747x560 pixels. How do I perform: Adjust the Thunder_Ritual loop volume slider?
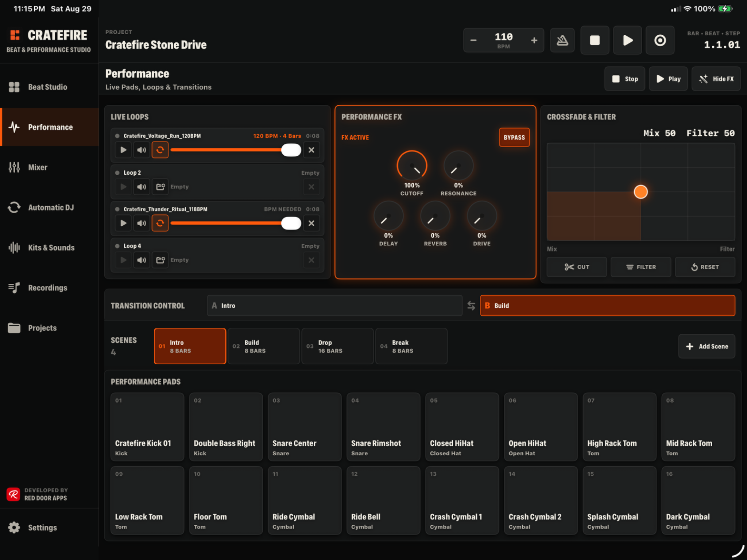[236, 223]
